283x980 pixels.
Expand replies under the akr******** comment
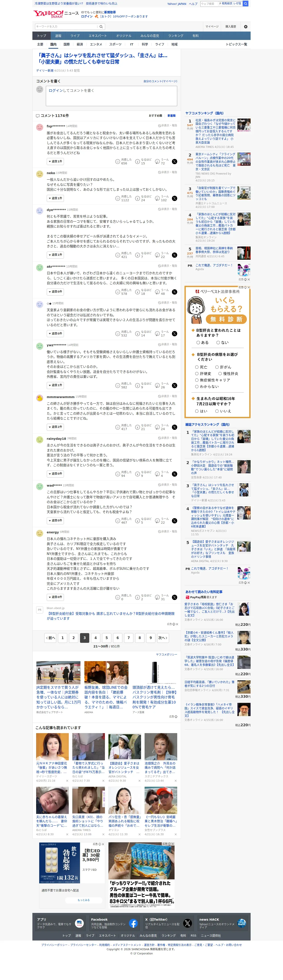pyautogui.click(x=55, y=292)
